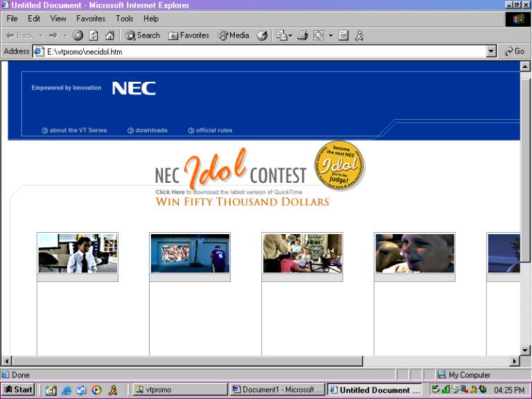
Task: Open the Help menu
Action: pyautogui.click(x=151, y=18)
